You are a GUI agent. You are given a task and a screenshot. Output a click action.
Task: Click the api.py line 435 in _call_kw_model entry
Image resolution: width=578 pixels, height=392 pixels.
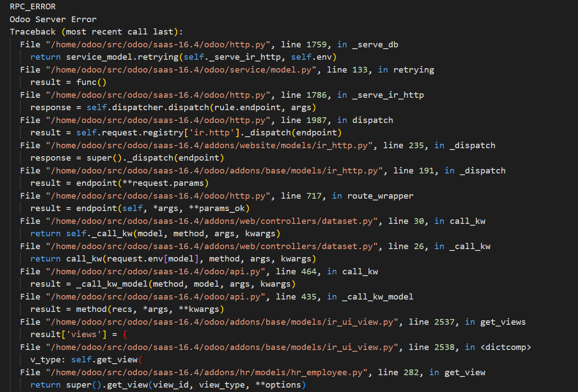click(217, 296)
